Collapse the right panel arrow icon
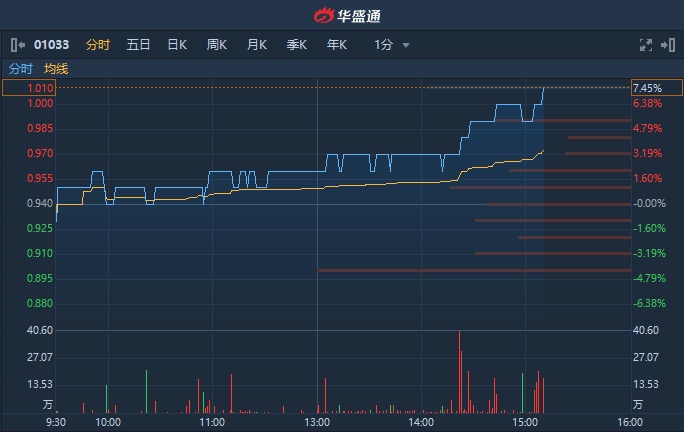Image resolution: width=684 pixels, height=432 pixels. (x=668, y=45)
